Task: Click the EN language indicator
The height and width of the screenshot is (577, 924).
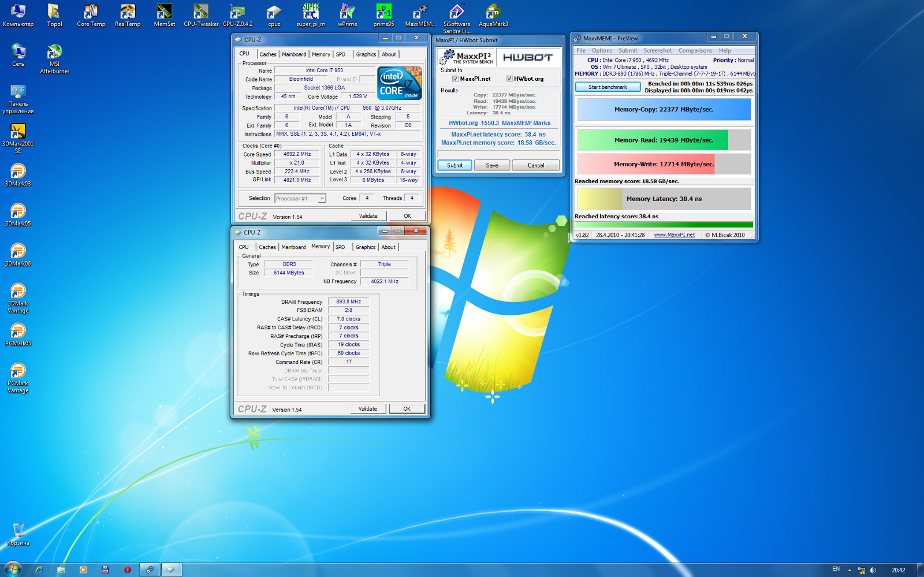Action: coord(836,569)
